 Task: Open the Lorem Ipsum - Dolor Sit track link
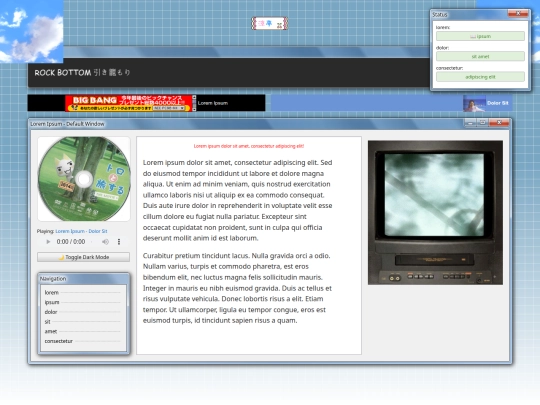pyautogui.click(x=81, y=231)
